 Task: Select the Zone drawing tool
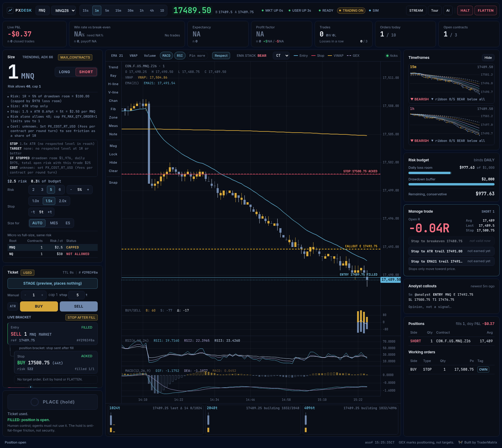pyautogui.click(x=113, y=117)
